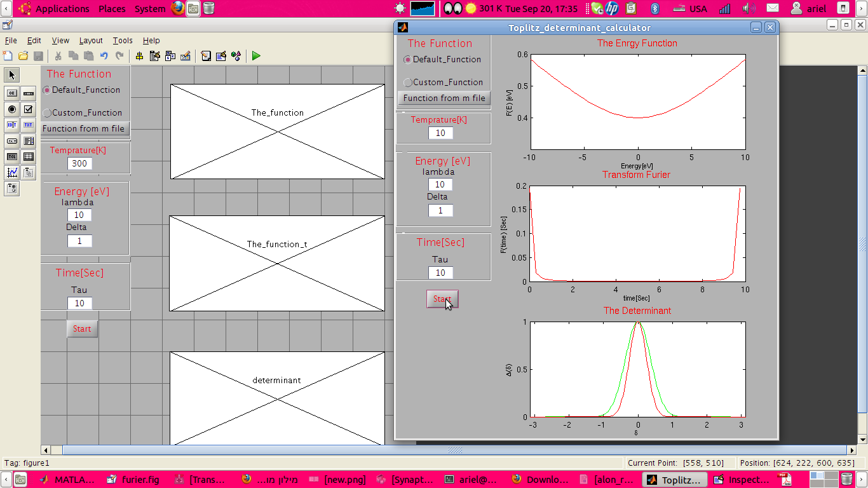Choose the Radio Button component tool
Image resolution: width=868 pixels, height=488 pixels.
click(x=12, y=109)
